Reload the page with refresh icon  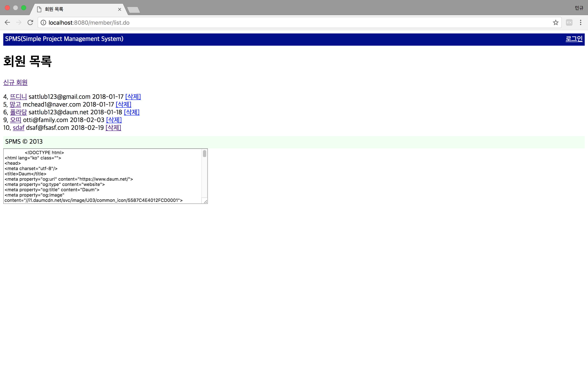pyautogui.click(x=30, y=23)
